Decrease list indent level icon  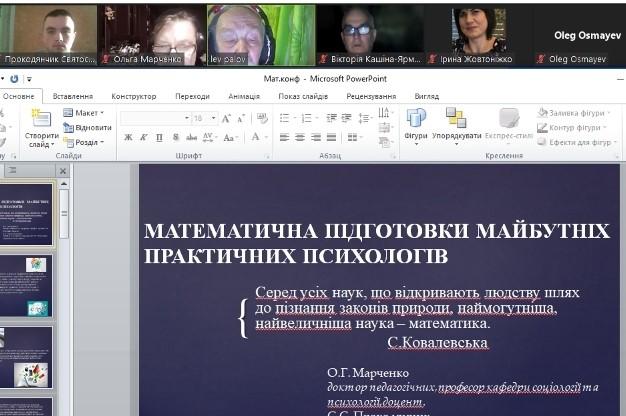pos(331,118)
